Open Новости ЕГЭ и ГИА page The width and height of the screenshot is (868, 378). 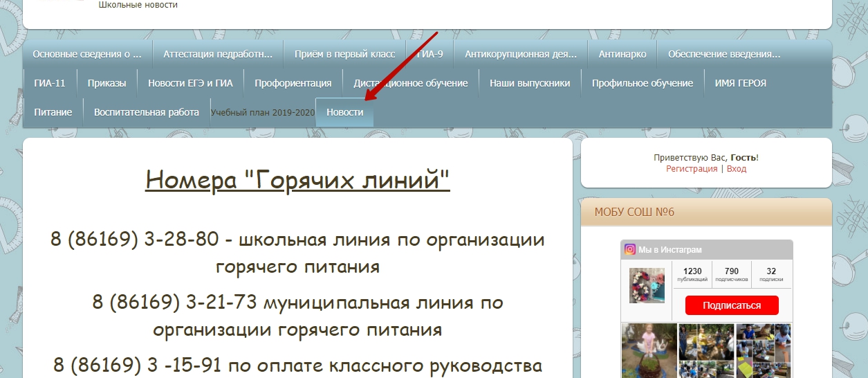pos(190,83)
